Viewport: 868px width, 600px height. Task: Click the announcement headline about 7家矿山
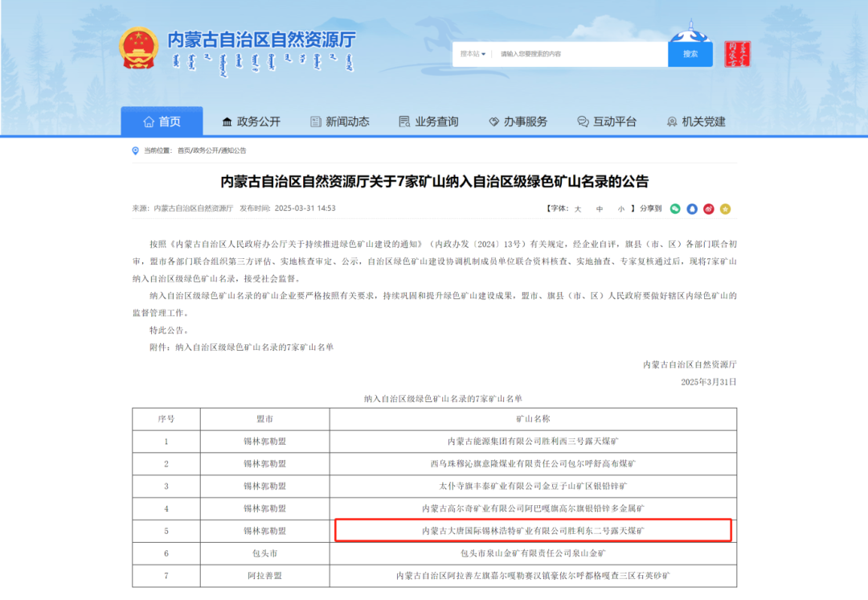[x=435, y=181]
